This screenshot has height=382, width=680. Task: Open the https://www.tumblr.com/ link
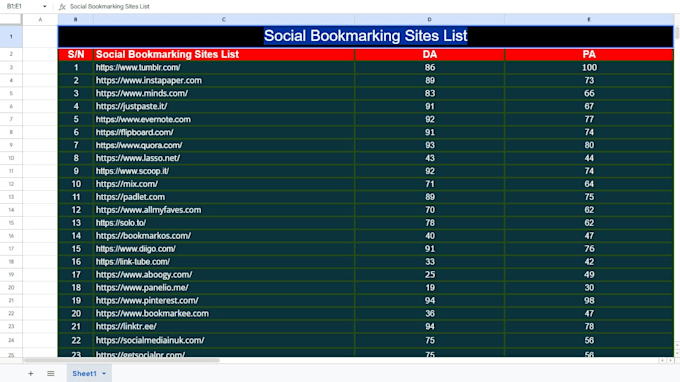tap(138, 67)
